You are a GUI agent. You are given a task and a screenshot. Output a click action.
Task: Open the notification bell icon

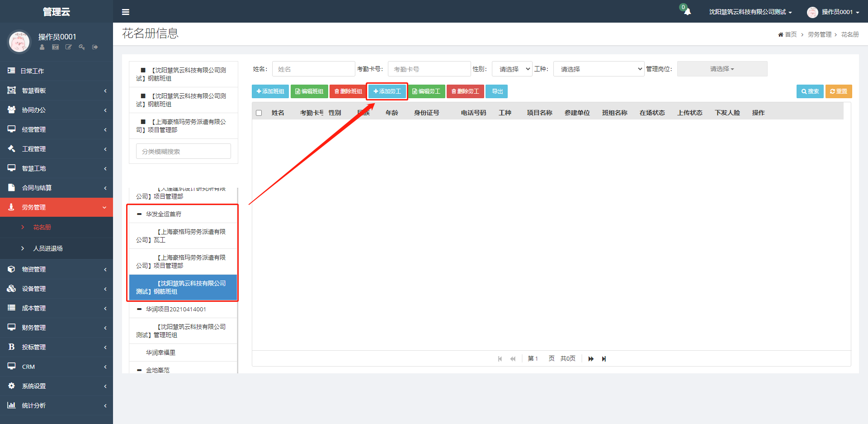pyautogui.click(x=687, y=12)
